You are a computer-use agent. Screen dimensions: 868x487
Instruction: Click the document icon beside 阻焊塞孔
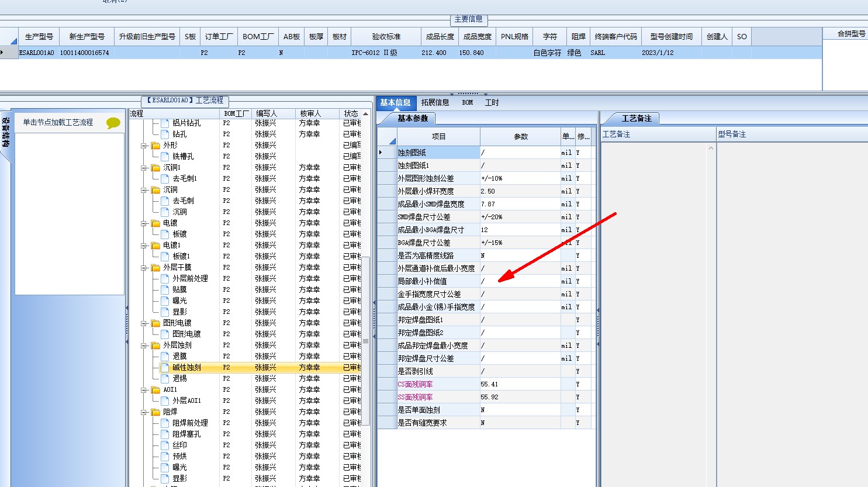(165, 434)
